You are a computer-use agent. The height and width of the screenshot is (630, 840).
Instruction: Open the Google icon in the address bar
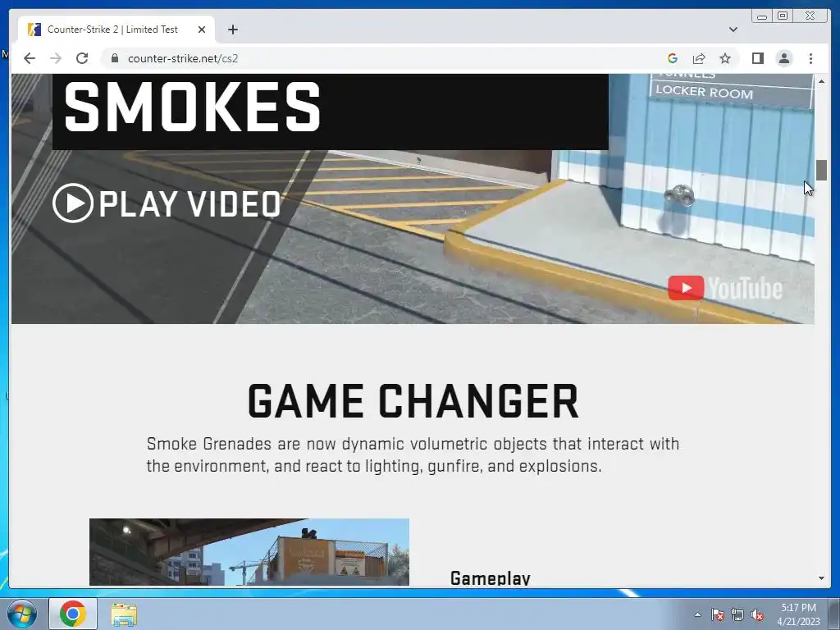pyautogui.click(x=673, y=58)
